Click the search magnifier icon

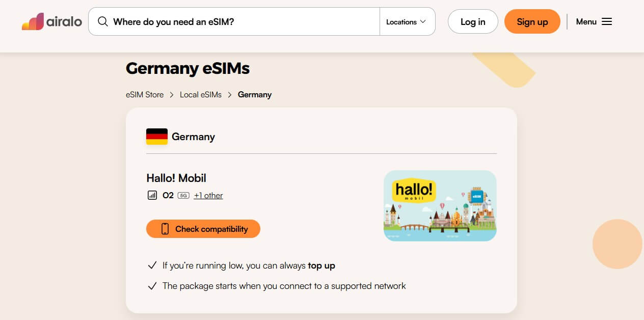[103, 21]
